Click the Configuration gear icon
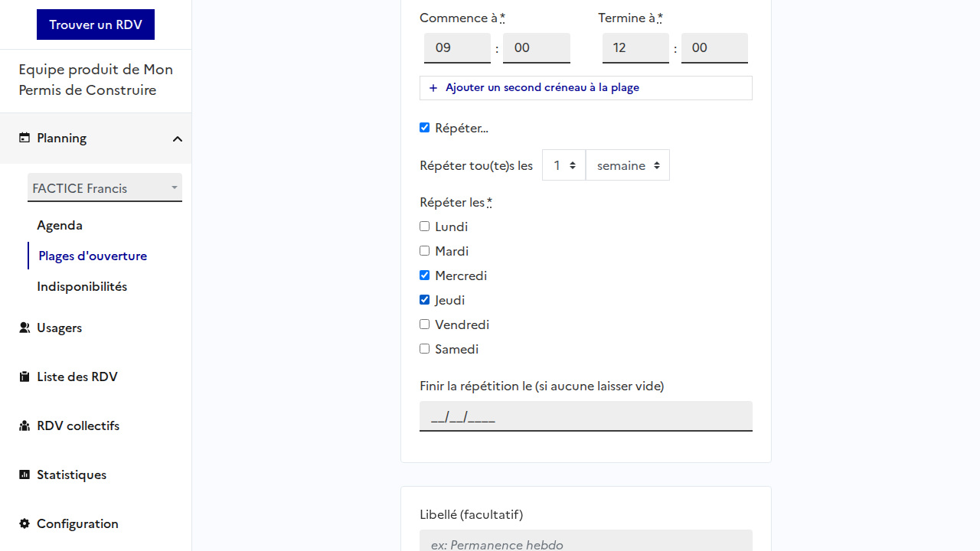980x551 pixels. (x=24, y=523)
